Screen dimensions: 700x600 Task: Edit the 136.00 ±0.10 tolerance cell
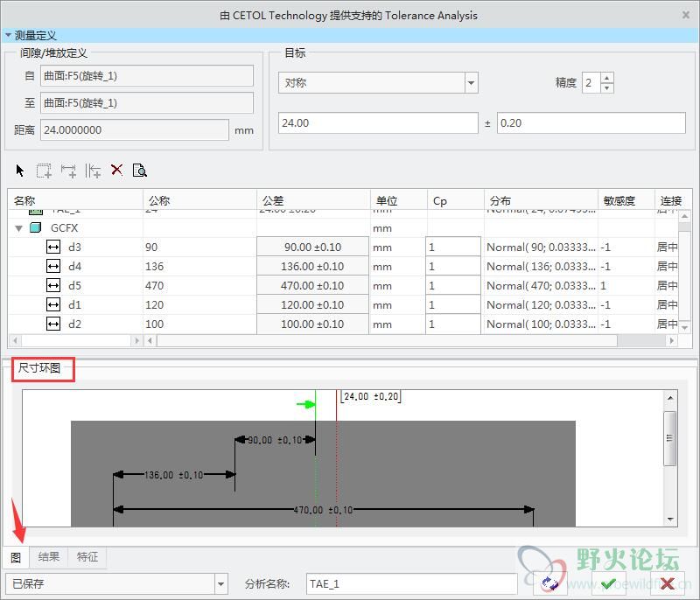click(312, 266)
